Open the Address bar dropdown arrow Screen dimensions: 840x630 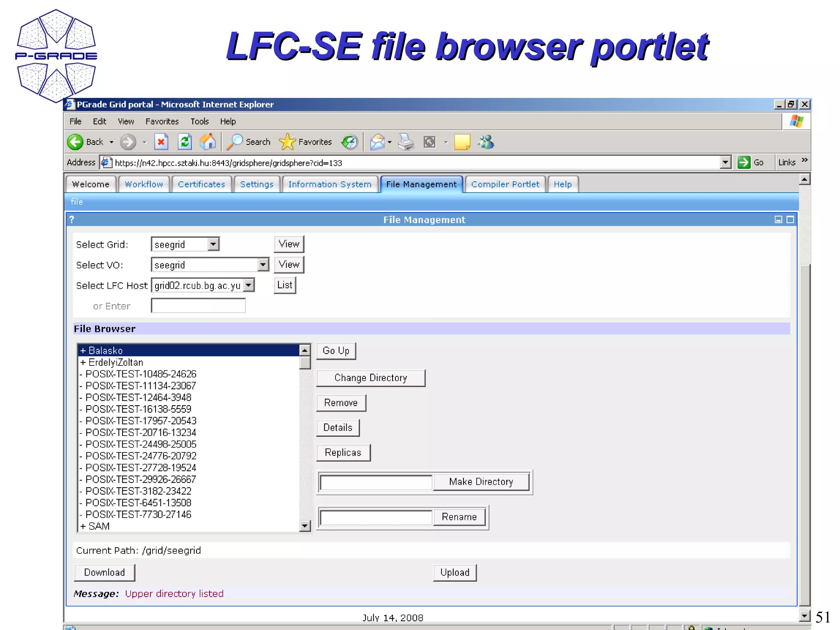(726, 162)
